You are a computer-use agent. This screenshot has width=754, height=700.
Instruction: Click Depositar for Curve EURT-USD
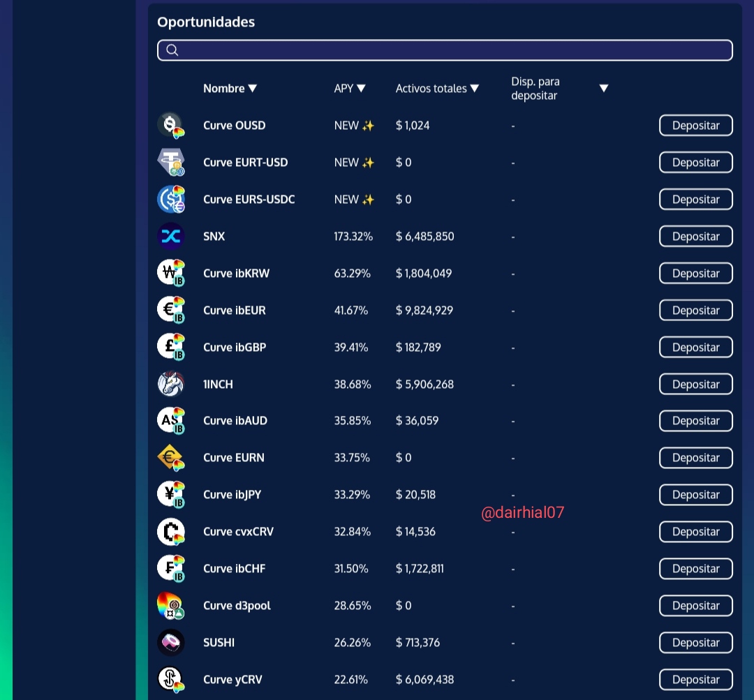[x=696, y=163]
